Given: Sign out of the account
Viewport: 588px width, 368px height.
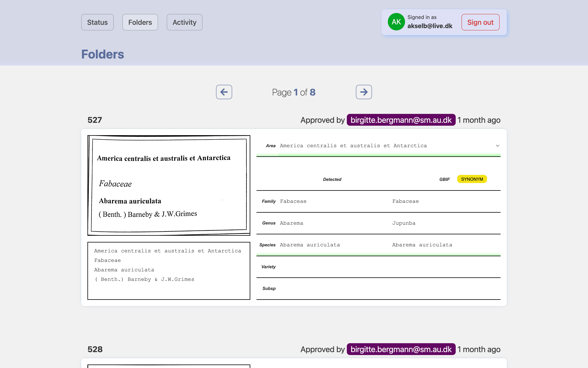Looking at the screenshot, I should pos(480,22).
